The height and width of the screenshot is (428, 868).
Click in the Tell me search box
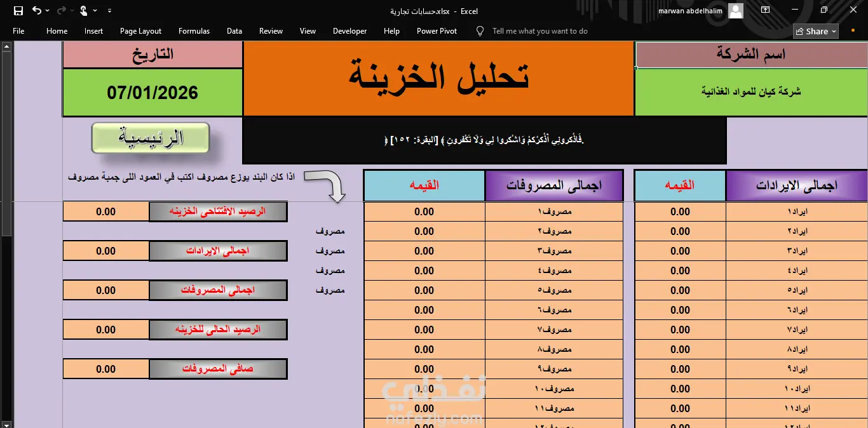(x=539, y=31)
